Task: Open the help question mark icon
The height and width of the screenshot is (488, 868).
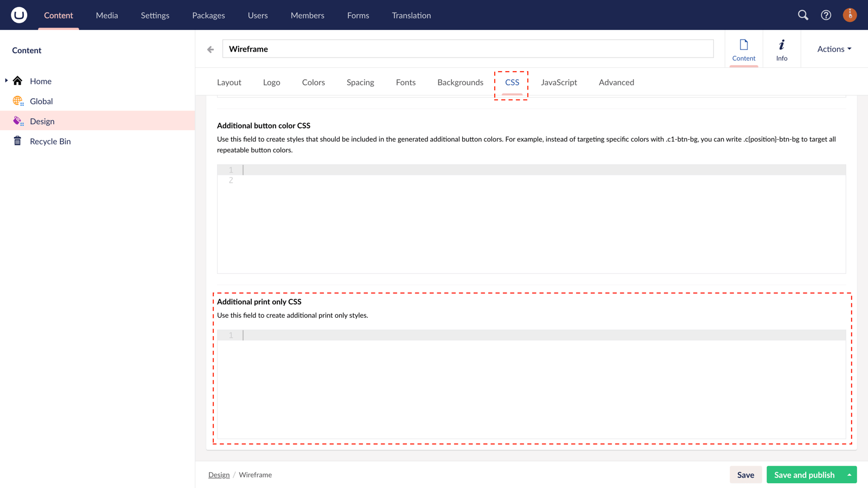Action: point(826,15)
